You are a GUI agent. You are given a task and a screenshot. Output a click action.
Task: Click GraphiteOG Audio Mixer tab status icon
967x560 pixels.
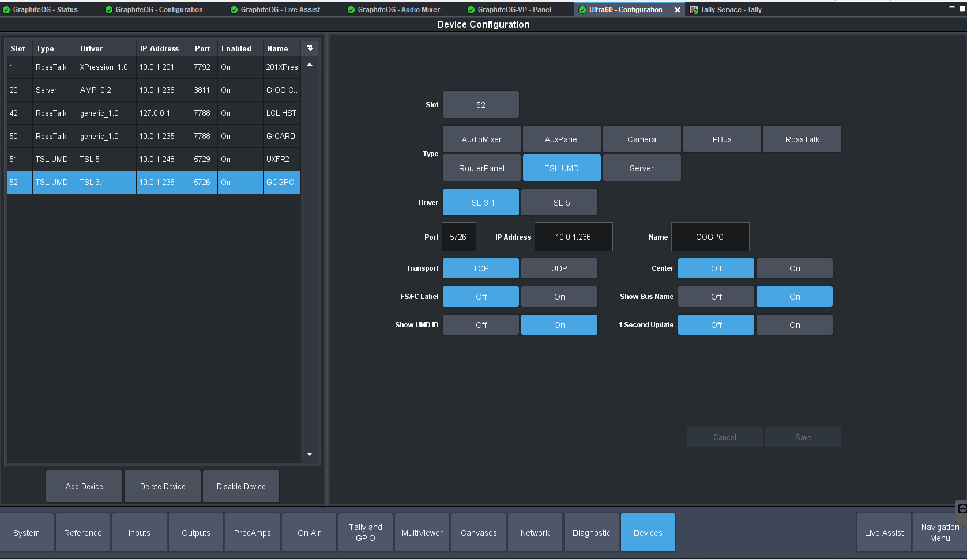351,10
